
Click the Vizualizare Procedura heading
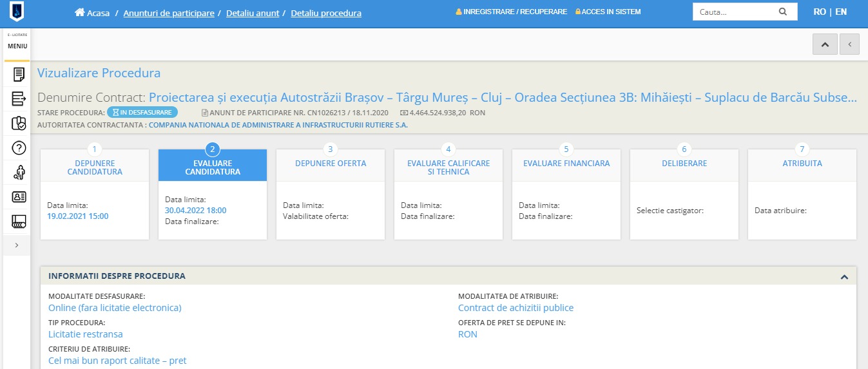point(99,73)
